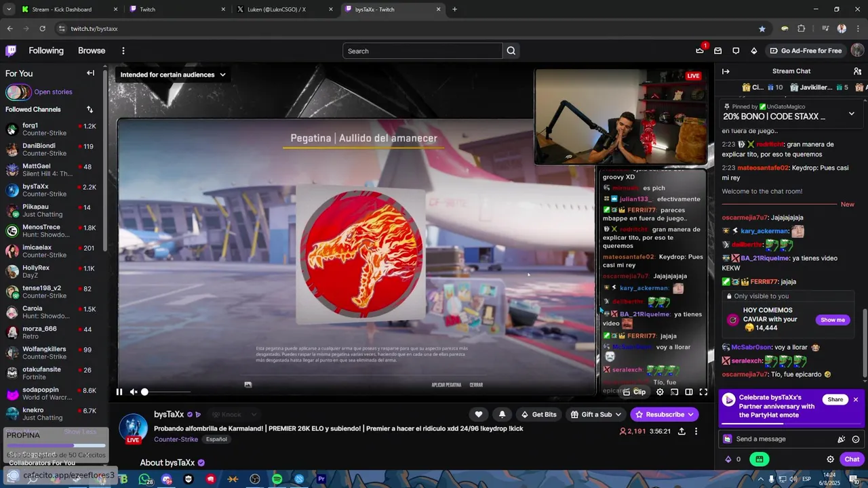The image size is (868, 488).
Task: Open the chat community users list
Action: coord(857,71)
